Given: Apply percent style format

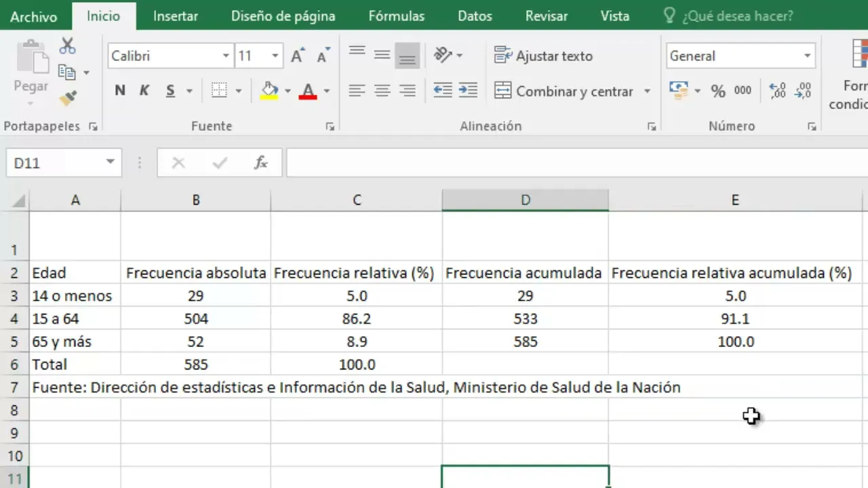Looking at the screenshot, I should [718, 91].
